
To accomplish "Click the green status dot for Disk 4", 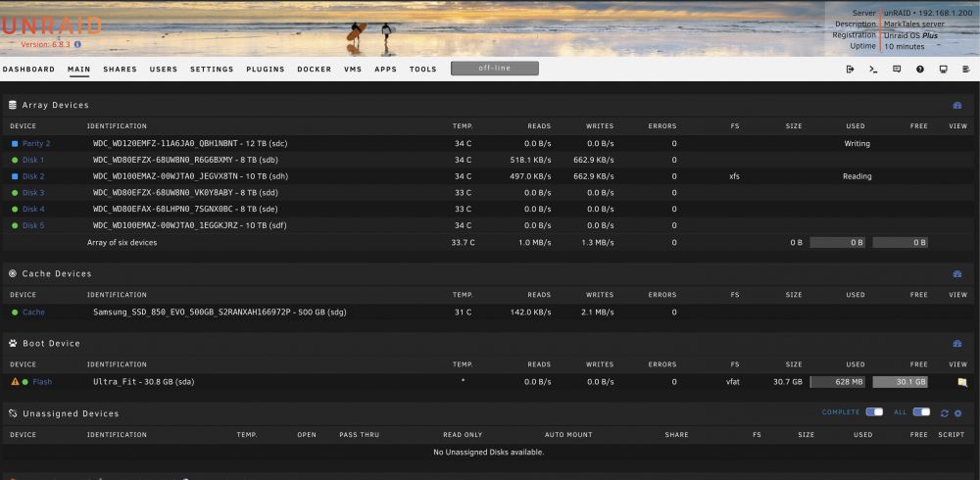I will tap(15, 209).
